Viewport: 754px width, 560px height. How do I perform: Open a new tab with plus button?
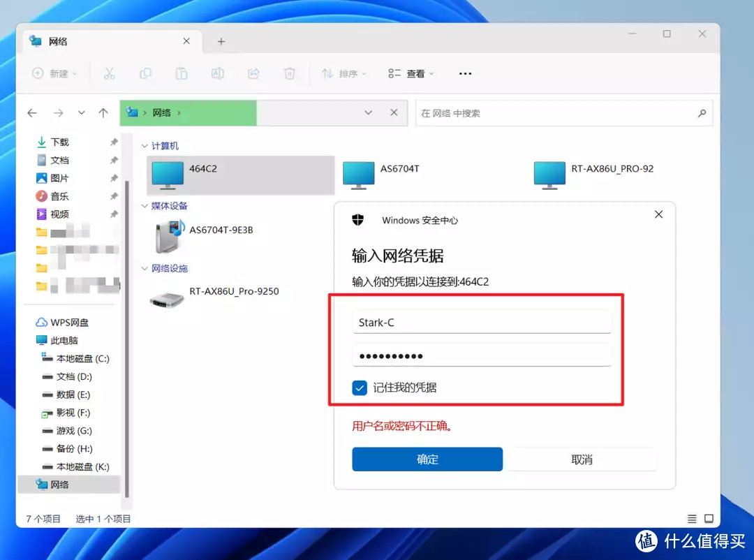(221, 41)
